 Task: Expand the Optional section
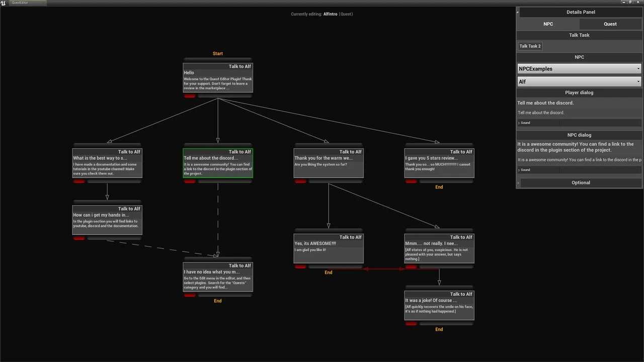tap(581, 183)
